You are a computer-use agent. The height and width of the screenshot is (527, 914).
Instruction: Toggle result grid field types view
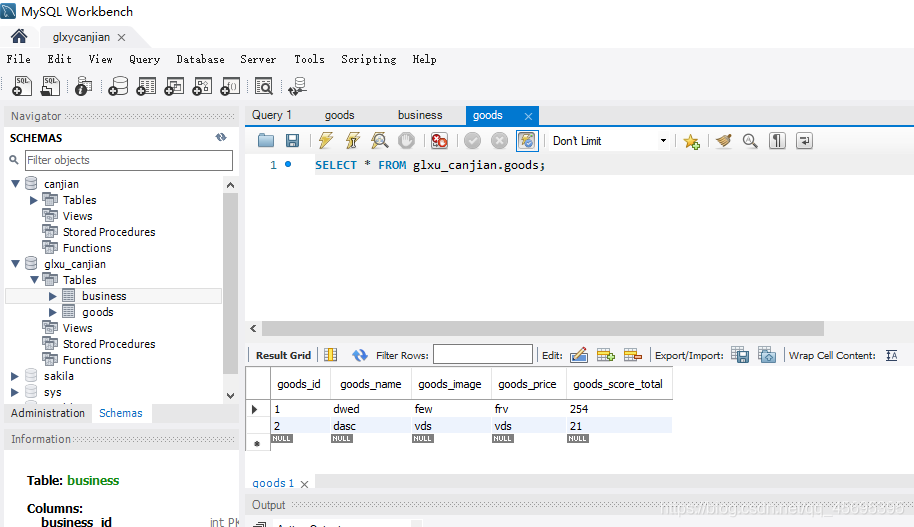[331, 355]
